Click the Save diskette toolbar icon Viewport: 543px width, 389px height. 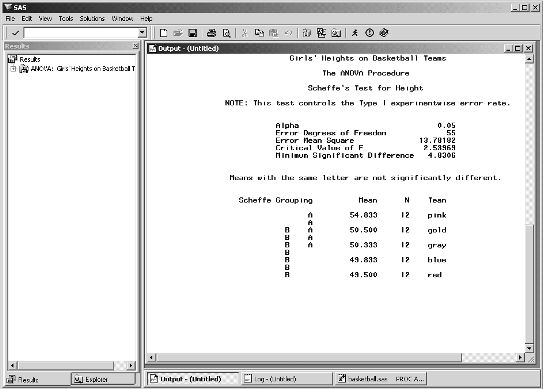193,33
